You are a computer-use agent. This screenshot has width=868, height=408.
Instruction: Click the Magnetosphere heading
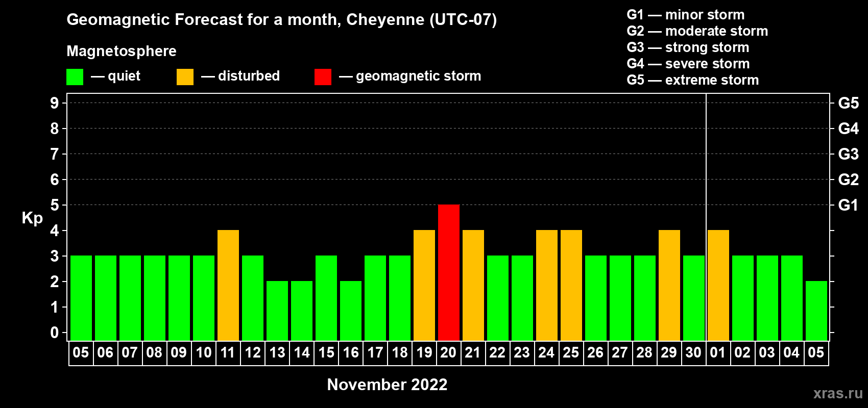tap(122, 52)
